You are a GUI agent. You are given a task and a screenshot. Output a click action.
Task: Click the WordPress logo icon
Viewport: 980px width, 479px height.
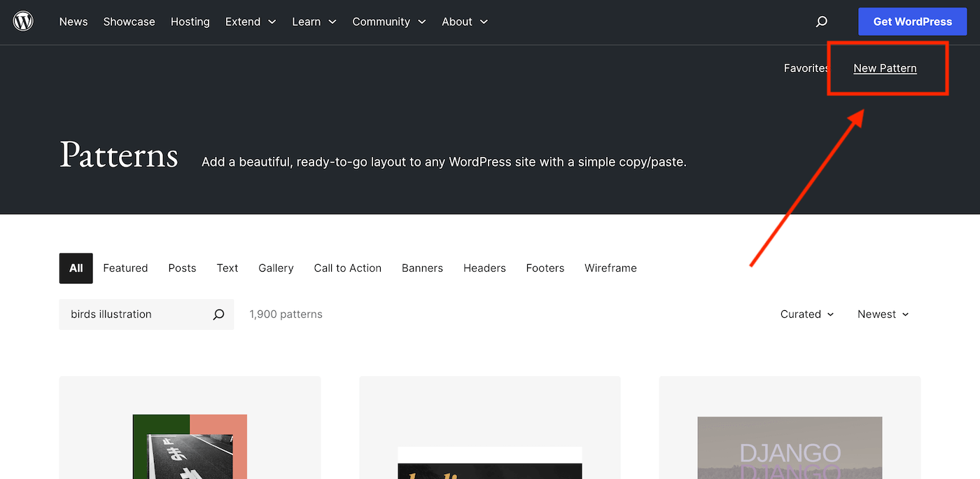[23, 22]
